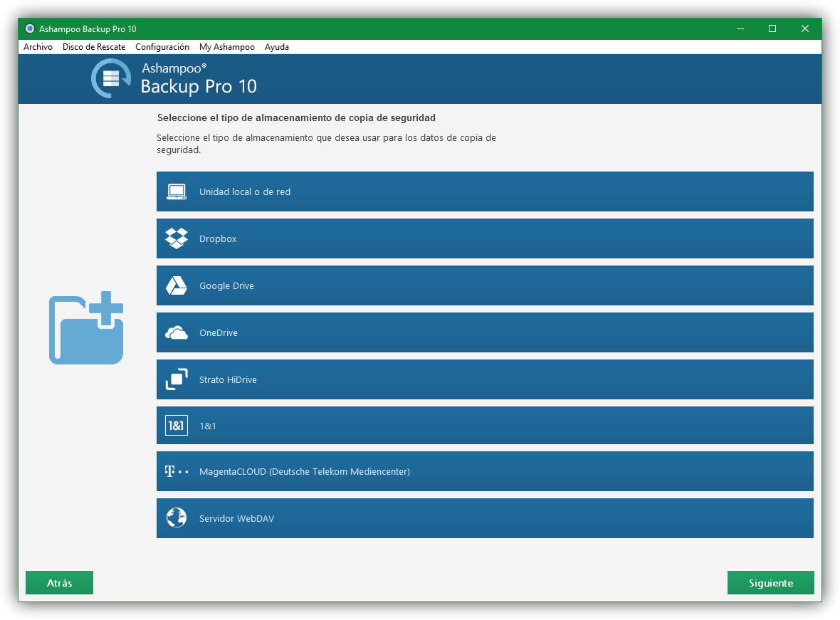Click the heading 'Seleccione el tipo de almacenamiento de copia de seguridad'
840x620 pixels.
pos(296,118)
